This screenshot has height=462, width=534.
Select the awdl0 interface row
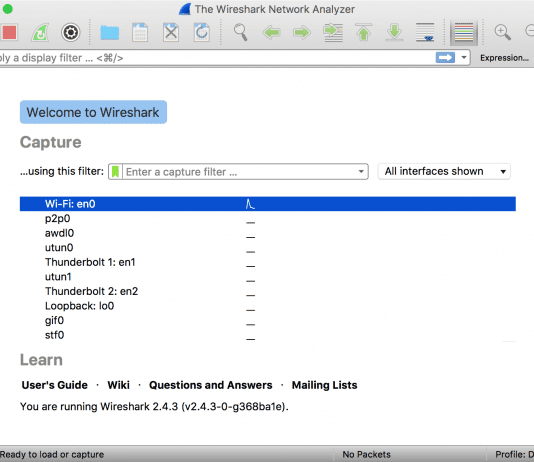tap(268, 233)
